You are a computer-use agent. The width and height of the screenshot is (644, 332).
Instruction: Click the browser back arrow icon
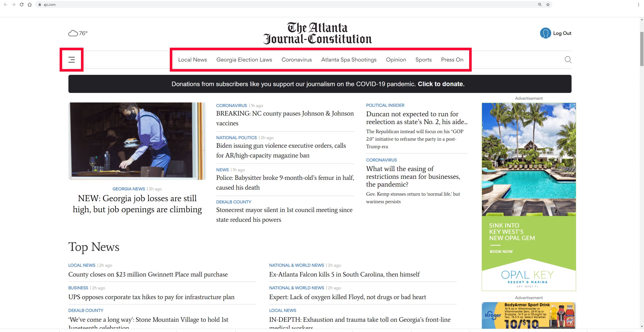(x=6, y=5)
